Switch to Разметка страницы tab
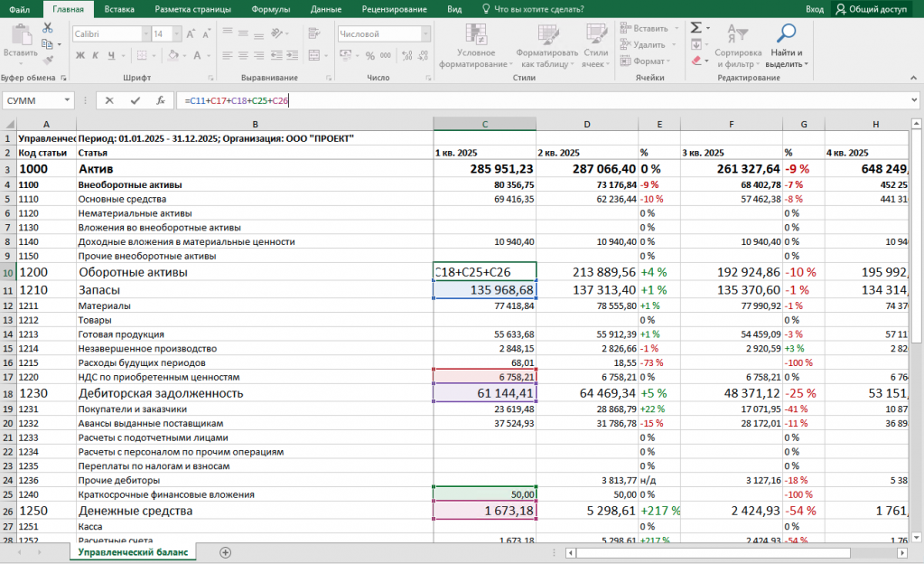Screen dimensions: 924x564 (192, 9)
